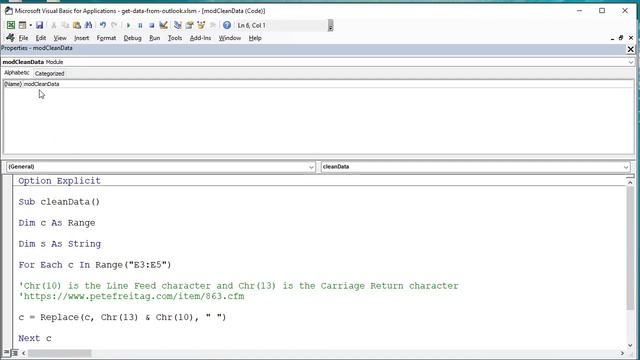Click the 'Option Explicit' code line
Screen dimensions: 640x360
coord(59,181)
